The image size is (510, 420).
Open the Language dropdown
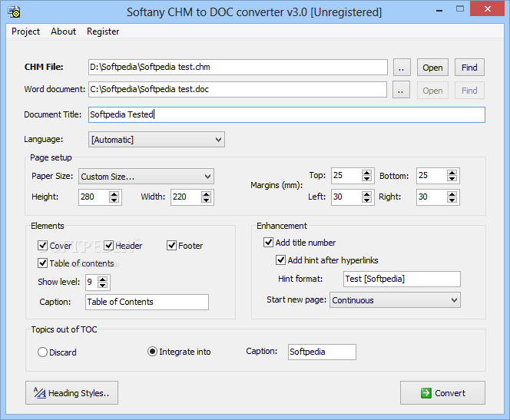click(157, 140)
